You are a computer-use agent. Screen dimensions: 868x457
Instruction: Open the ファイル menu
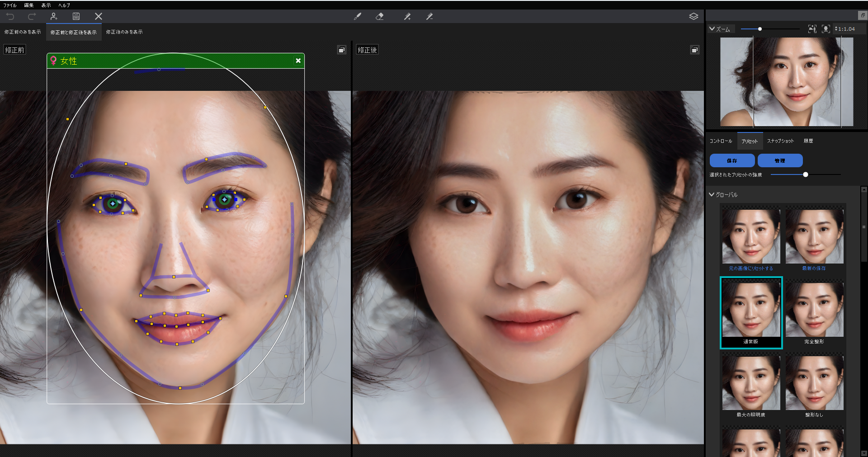point(10,5)
